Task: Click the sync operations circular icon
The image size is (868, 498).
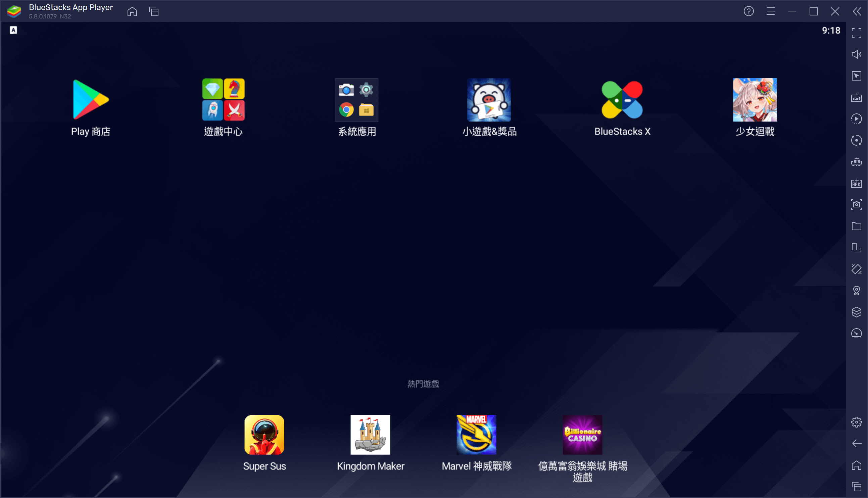Action: (x=856, y=140)
